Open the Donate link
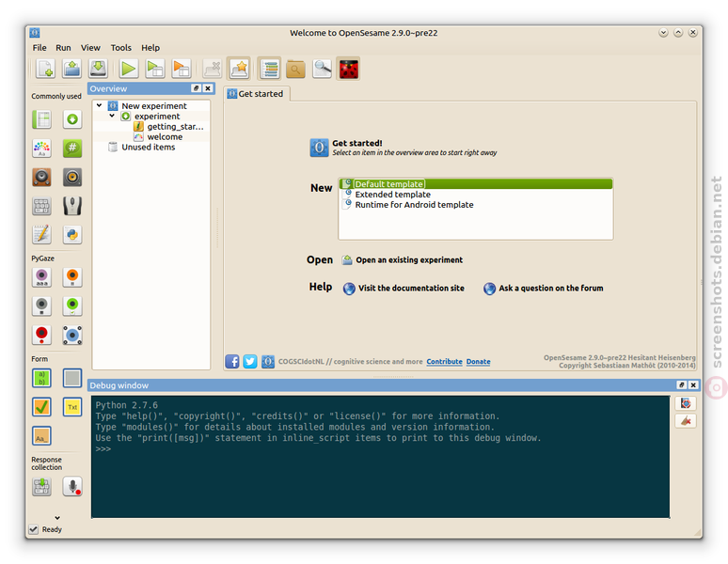 click(478, 361)
